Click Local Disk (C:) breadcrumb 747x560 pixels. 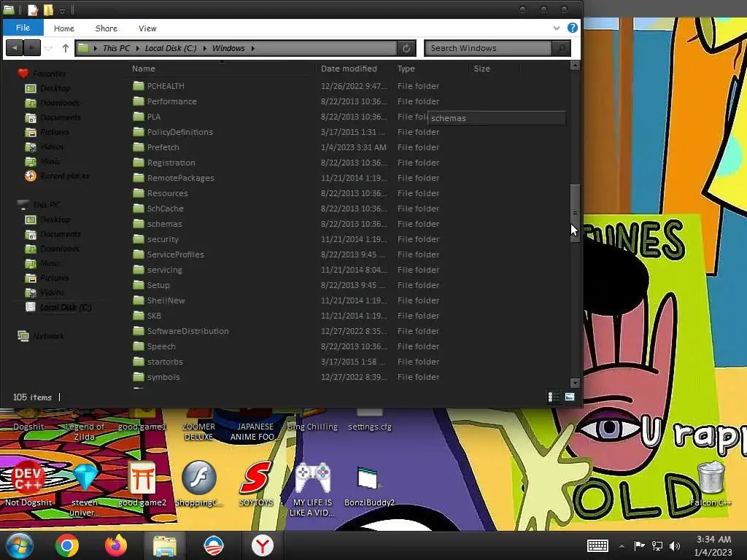click(171, 48)
